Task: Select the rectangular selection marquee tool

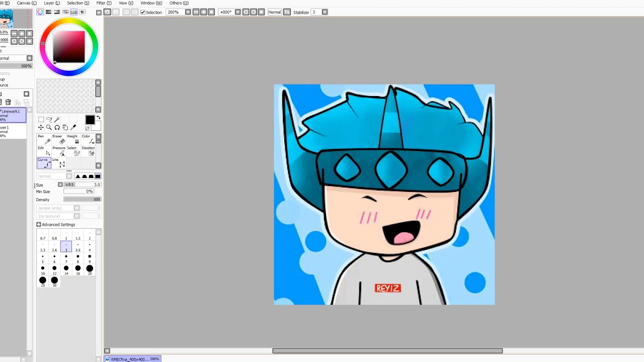Action: [x=41, y=120]
